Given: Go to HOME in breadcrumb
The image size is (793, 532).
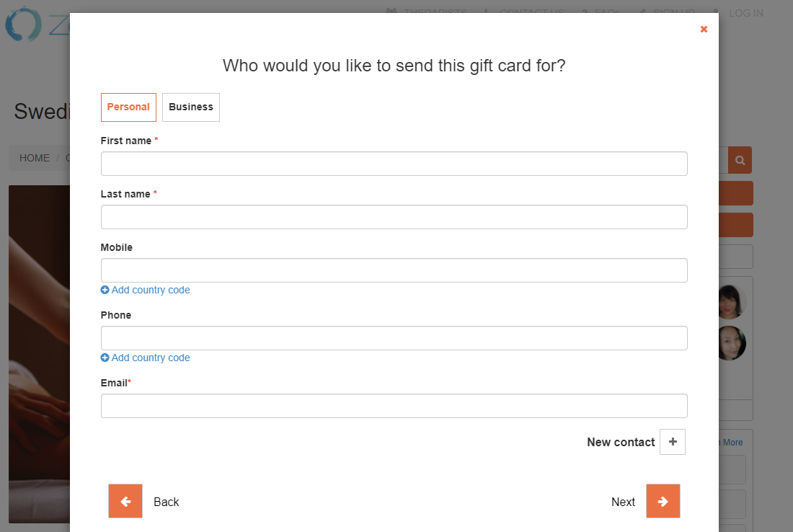Looking at the screenshot, I should 35,159.
